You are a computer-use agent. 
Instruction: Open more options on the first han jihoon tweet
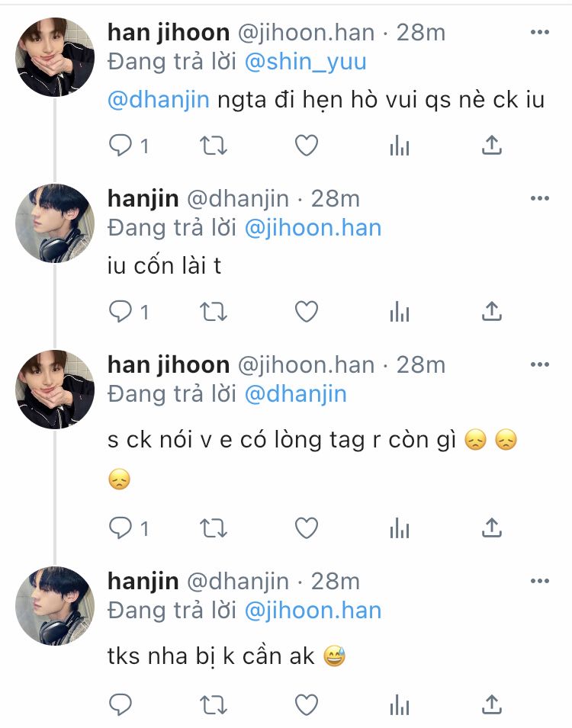[x=540, y=32]
